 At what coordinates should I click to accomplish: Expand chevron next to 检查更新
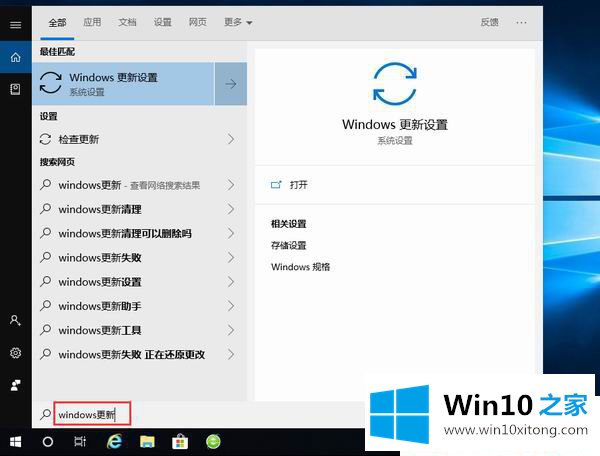[x=231, y=139]
